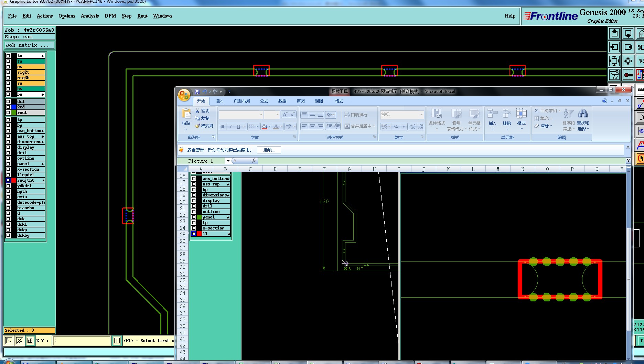644x364 pixels.
Task: Click the red color swatch of roujtnt layer
Action: point(14,180)
